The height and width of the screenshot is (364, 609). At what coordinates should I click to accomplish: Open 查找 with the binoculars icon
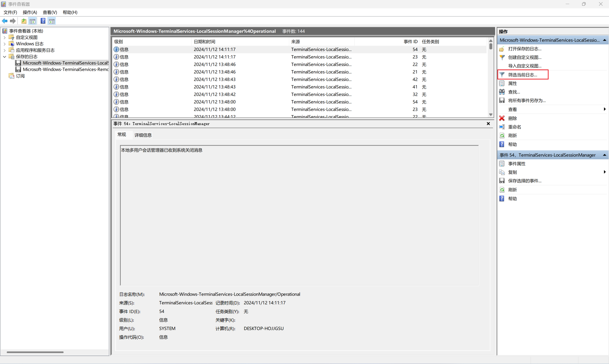(x=514, y=92)
